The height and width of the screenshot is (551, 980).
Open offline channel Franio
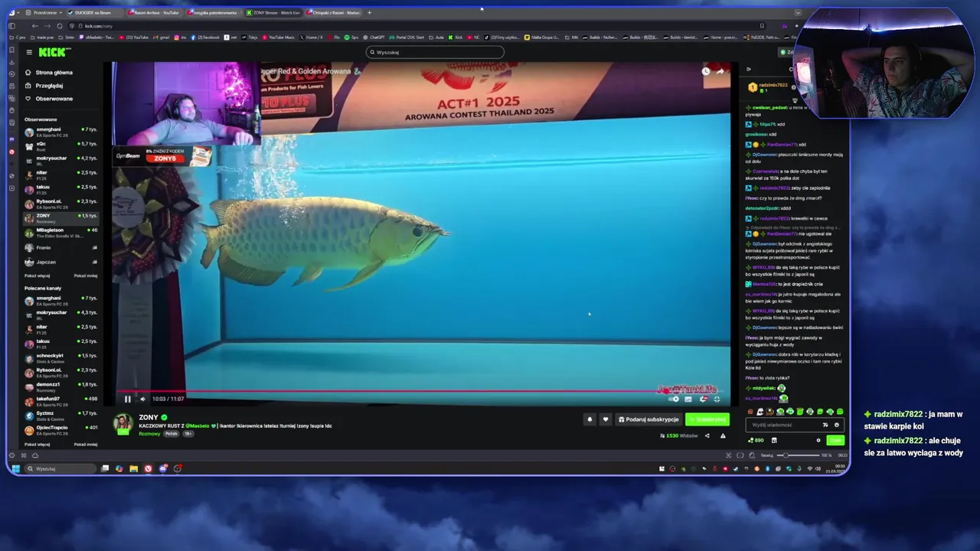[x=60, y=248]
